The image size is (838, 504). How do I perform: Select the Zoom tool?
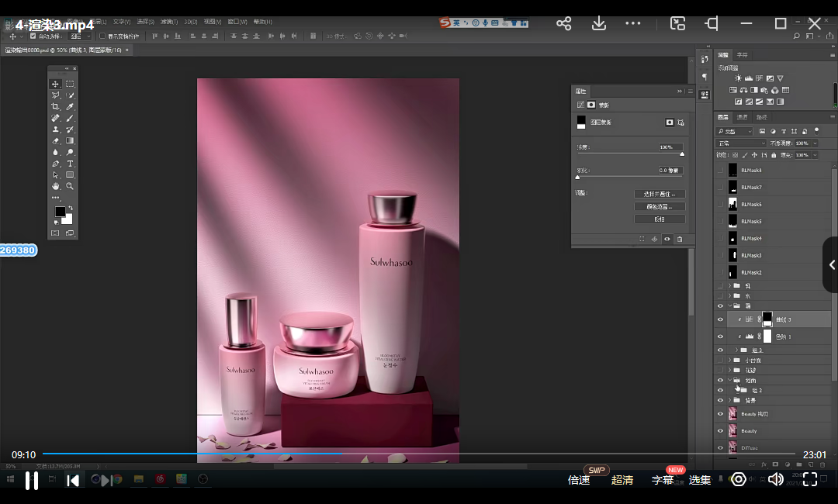(70, 186)
